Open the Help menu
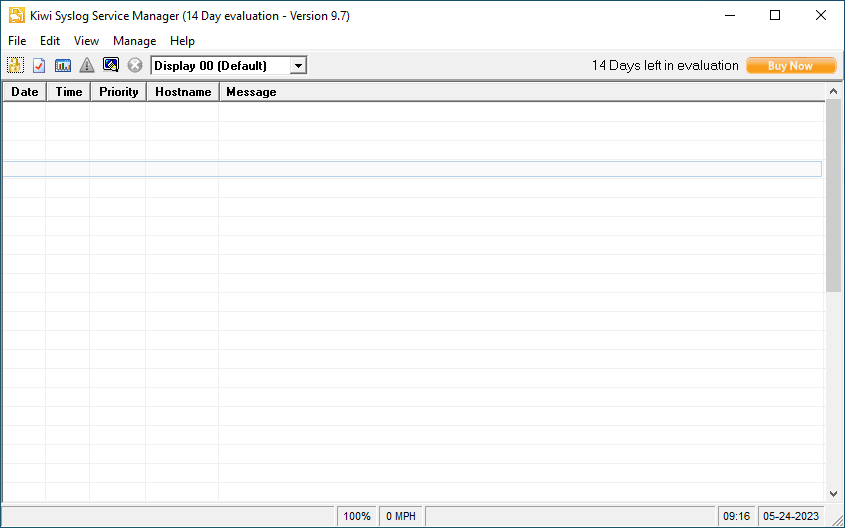 [182, 41]
